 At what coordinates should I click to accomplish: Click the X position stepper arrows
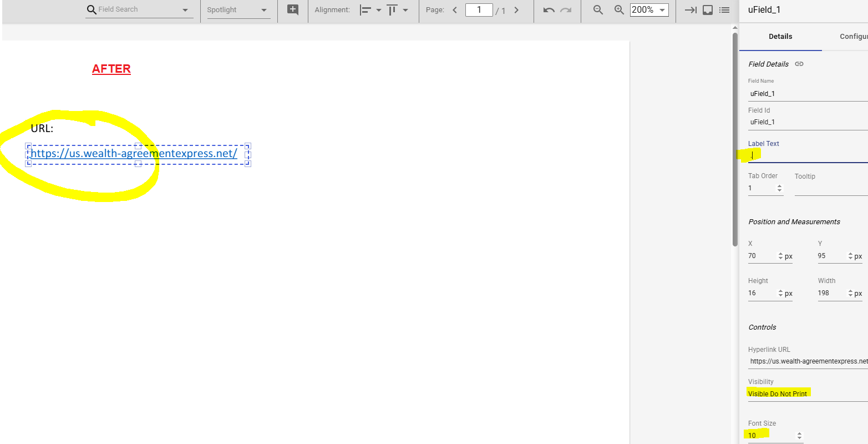[780, 256]
